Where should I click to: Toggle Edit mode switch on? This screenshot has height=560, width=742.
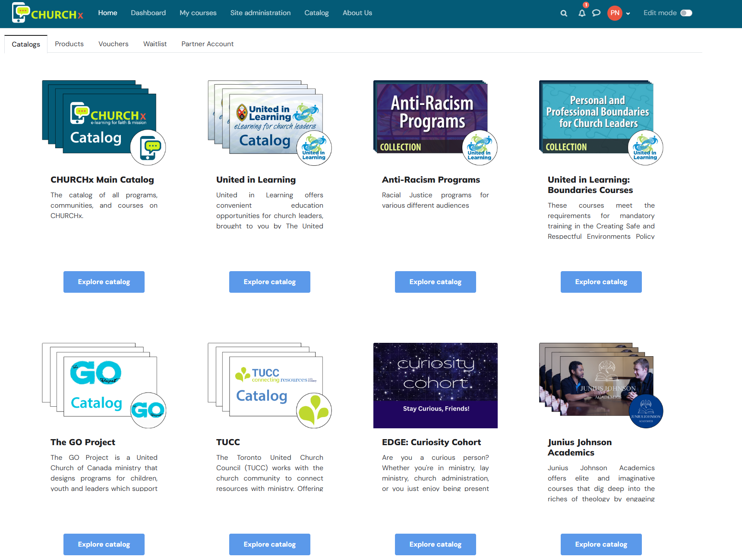[x=686, y=13]
